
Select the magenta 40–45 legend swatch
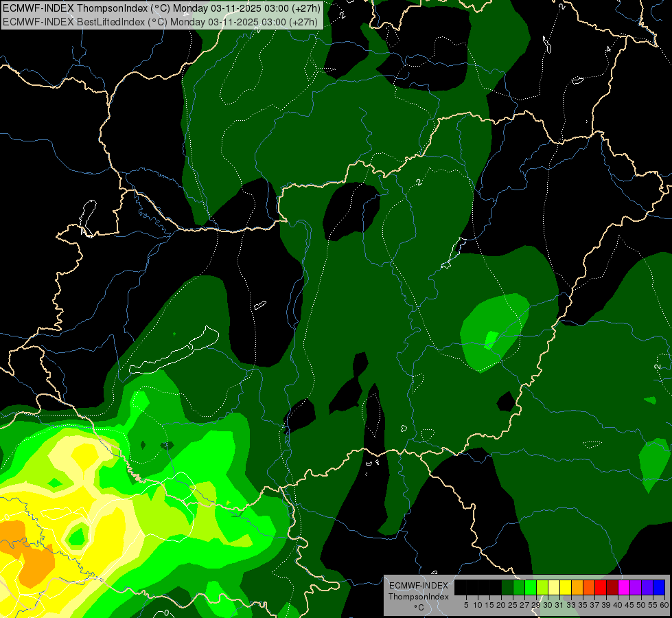623,587
